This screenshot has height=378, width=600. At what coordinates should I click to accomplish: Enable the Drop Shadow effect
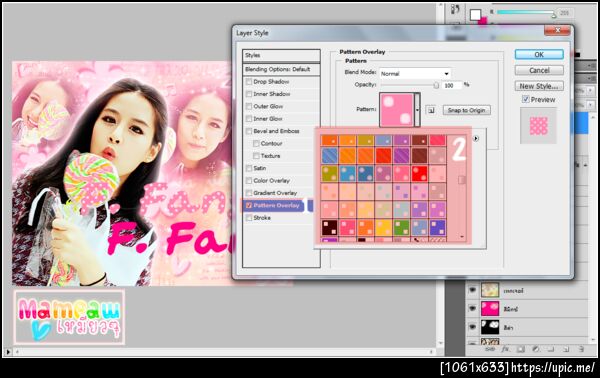point(249,82)
